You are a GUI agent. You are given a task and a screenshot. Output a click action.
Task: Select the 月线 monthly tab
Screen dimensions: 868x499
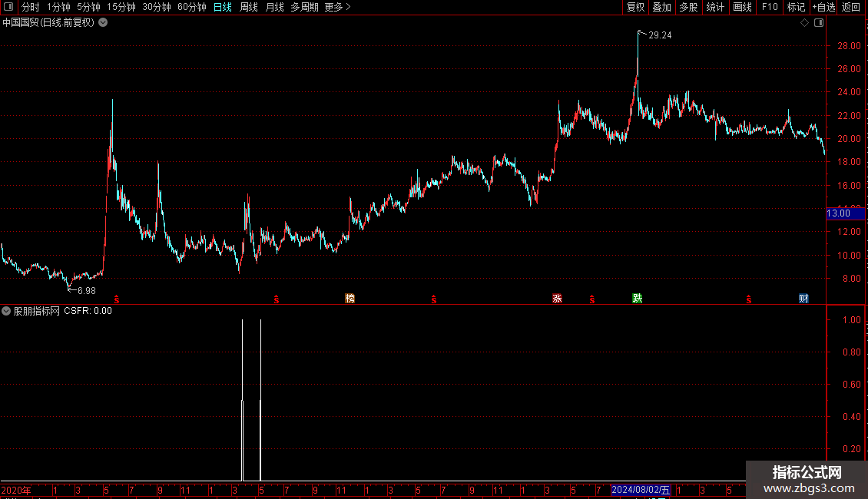click(274, 7)
